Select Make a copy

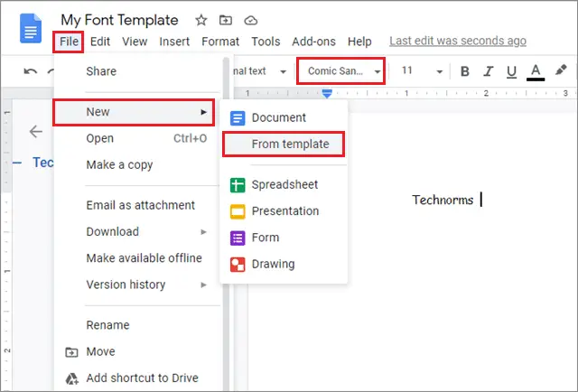click(x=137, y=165)
